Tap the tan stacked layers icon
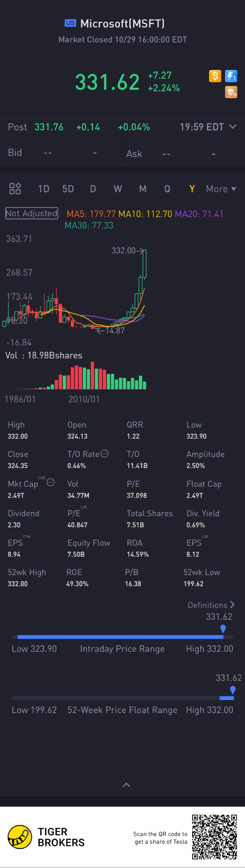The height and width of the screenshot is (868, 245). click(x=231, y=92)
